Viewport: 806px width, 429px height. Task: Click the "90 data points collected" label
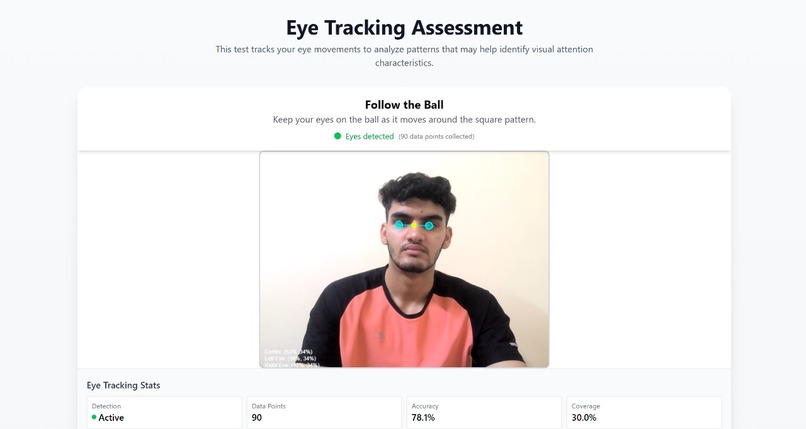coord(436,136)
